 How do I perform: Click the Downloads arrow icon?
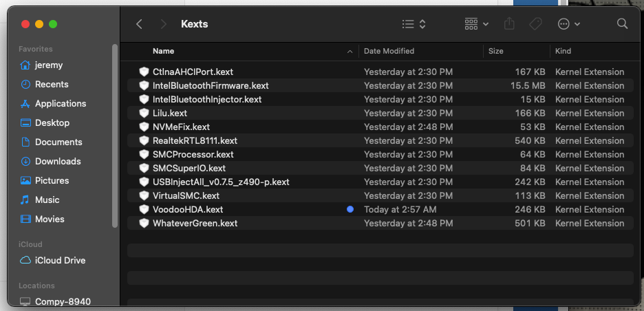(x=25, y=162)
